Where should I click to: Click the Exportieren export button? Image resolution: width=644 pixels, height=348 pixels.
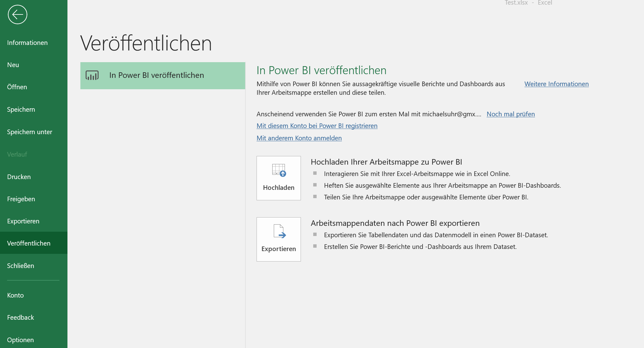[x=279, y=239]
